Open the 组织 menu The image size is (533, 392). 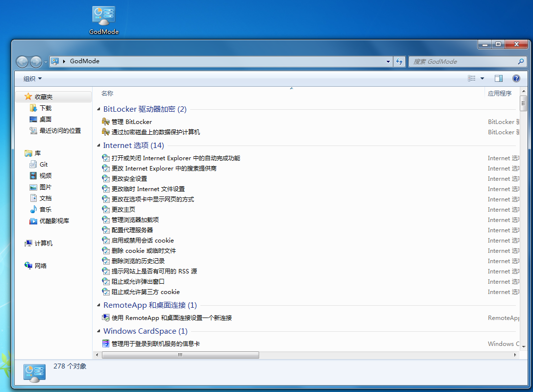click(x=33, y=78)
